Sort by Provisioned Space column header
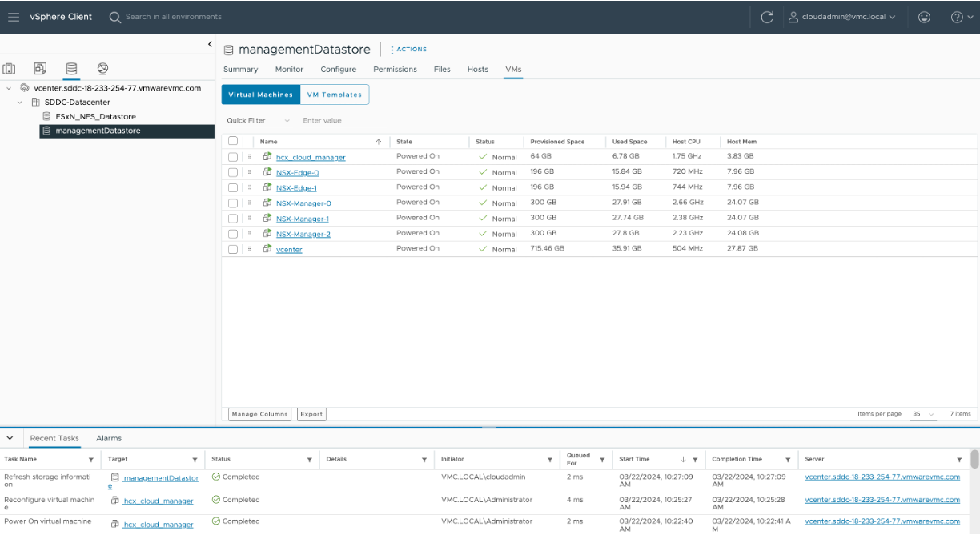This screenshot has height=535, width=980. tap(557, 142)
